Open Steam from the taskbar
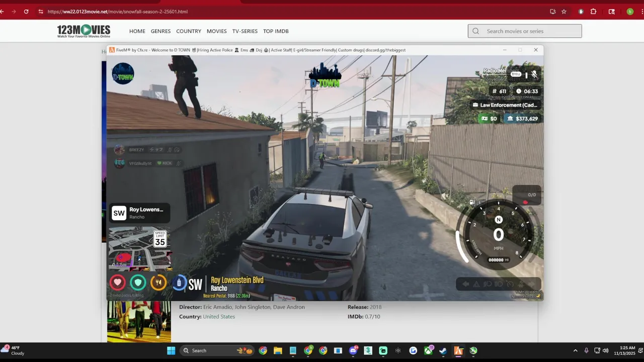Viewport: 644px width, 362px height. coord(443,350)
